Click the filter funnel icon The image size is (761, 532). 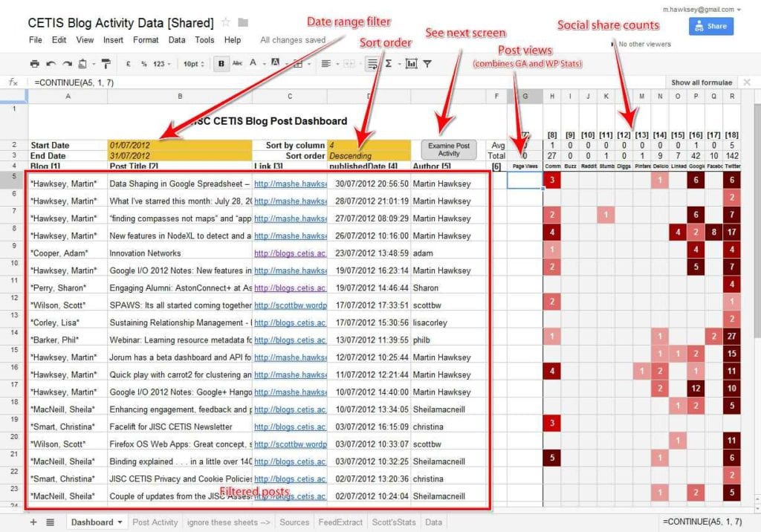[427, 64]
